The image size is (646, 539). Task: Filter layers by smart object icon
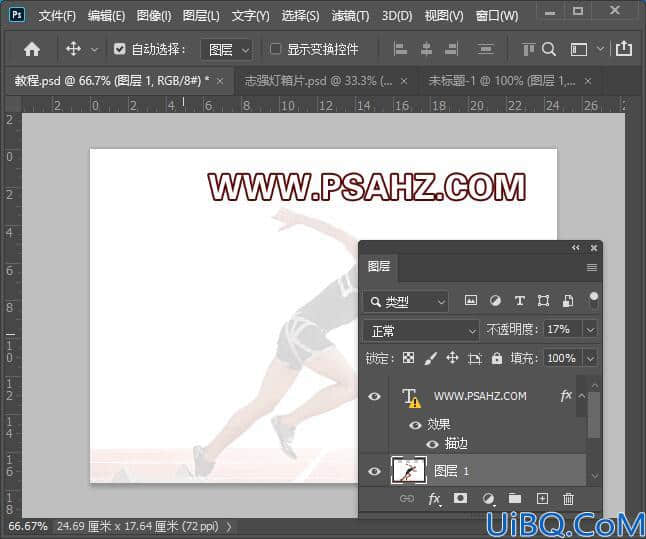[568, 301]
